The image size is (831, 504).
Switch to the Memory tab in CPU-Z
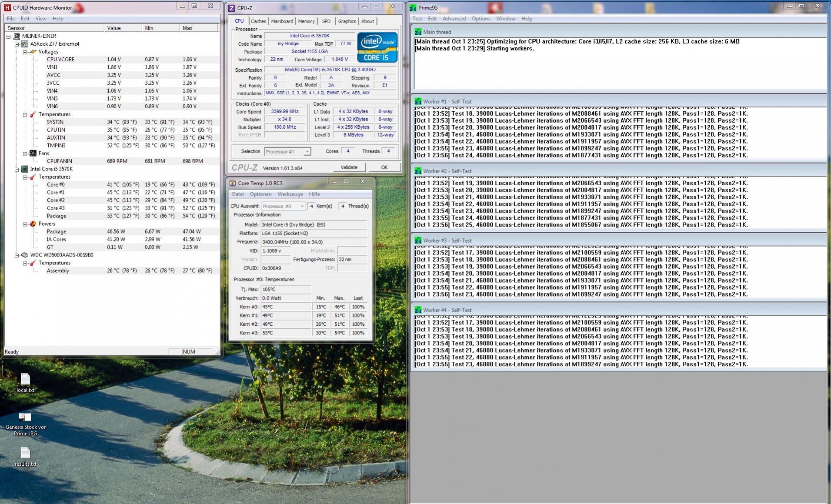[306, 21]
